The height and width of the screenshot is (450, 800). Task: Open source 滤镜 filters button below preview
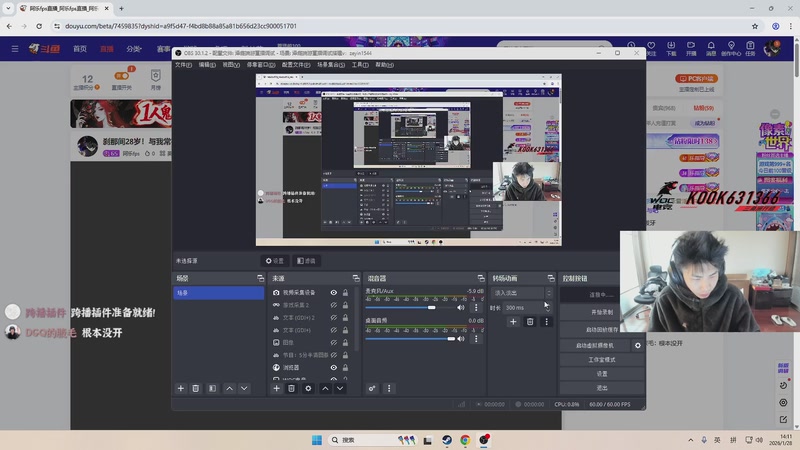click(x=306, y=261)
